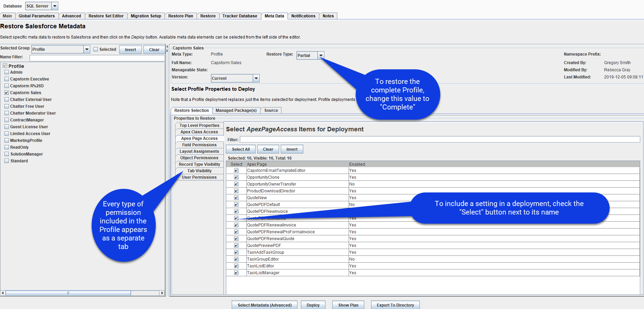Check the Capstorm Executive profile checkbox

point(6,79)
